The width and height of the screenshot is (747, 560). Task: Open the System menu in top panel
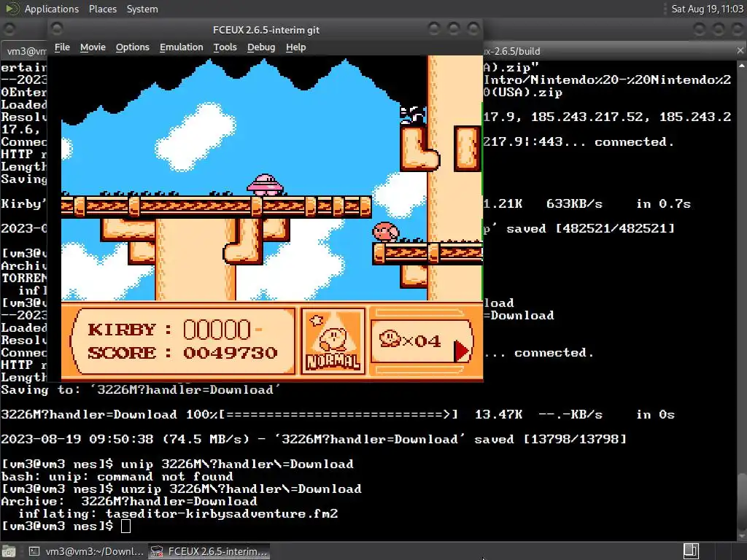142,9
